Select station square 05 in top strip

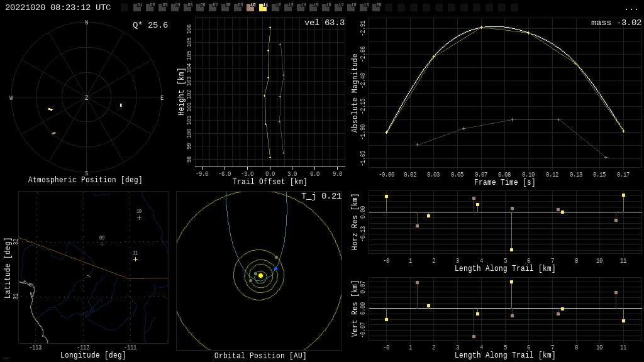(x=187, y=8)
